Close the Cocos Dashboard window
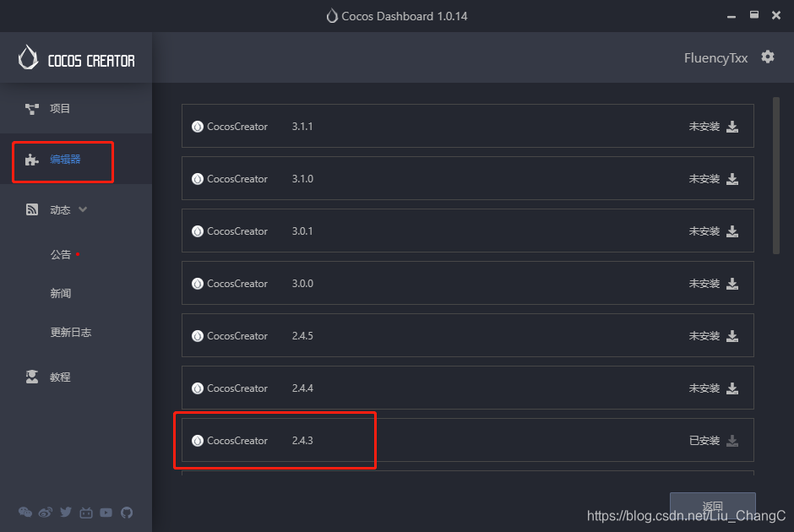 pyautogui.click(x=775, y=15)
